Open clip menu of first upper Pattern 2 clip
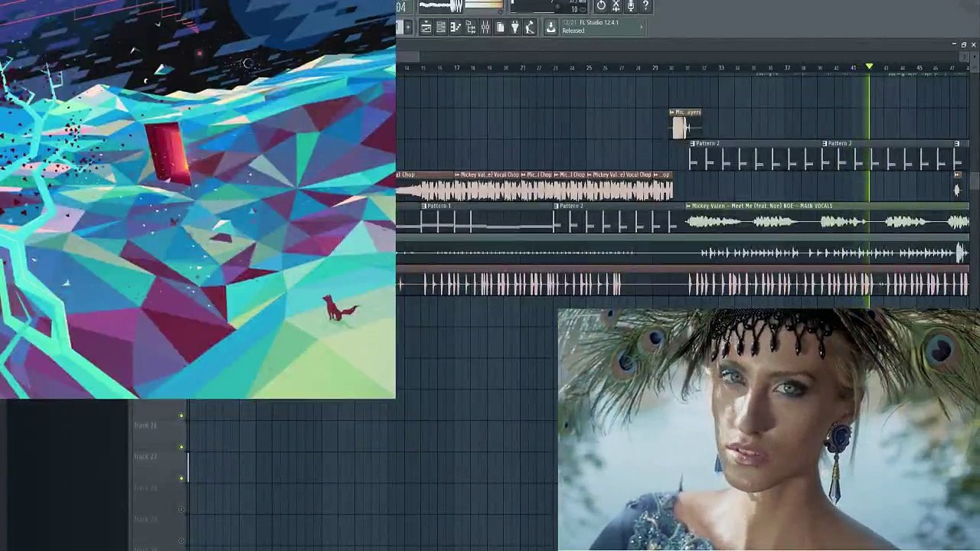 692,144
